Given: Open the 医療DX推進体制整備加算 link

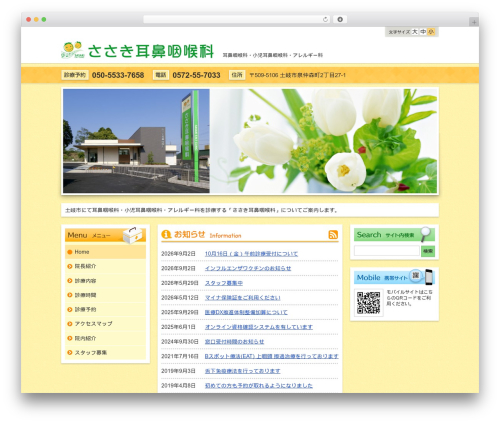Looking at the screenshot, I should click(246, 312).
